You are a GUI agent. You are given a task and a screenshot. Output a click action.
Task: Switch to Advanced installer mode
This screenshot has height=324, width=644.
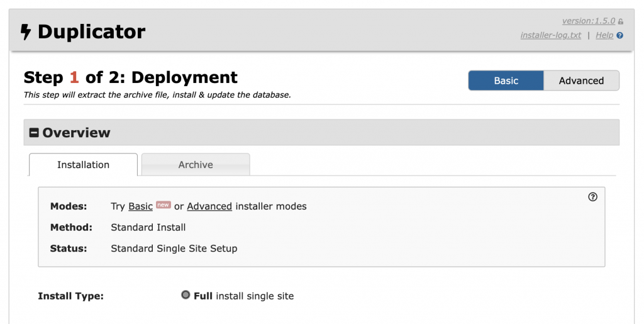click(x=581, y=81)
